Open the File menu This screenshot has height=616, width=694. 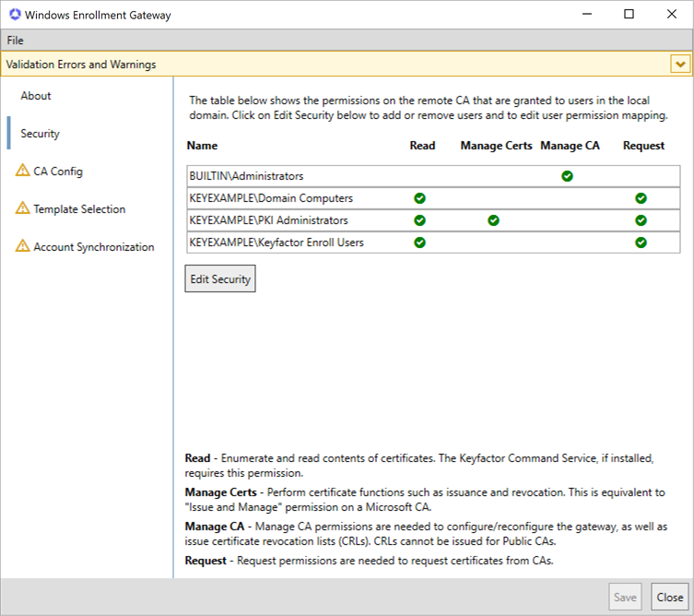tap(15, 41)
